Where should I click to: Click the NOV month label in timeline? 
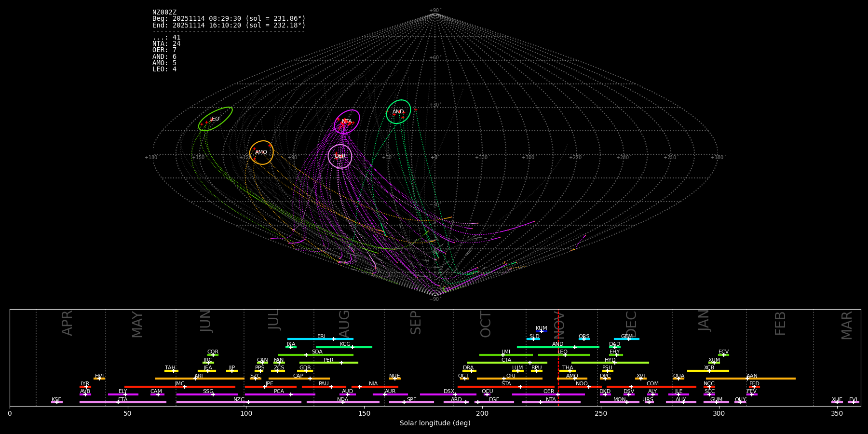(x=559, y=324)
